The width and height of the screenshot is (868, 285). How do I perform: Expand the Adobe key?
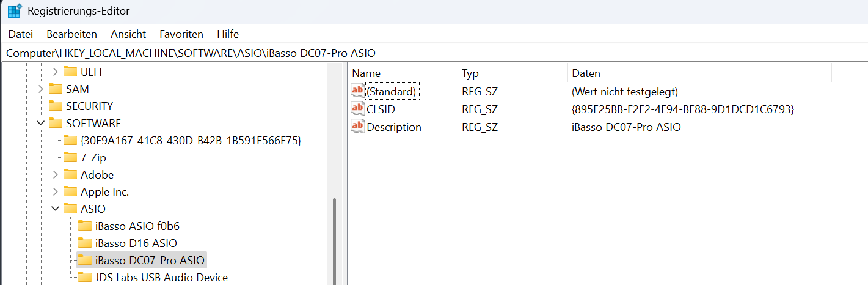point(55,174)
